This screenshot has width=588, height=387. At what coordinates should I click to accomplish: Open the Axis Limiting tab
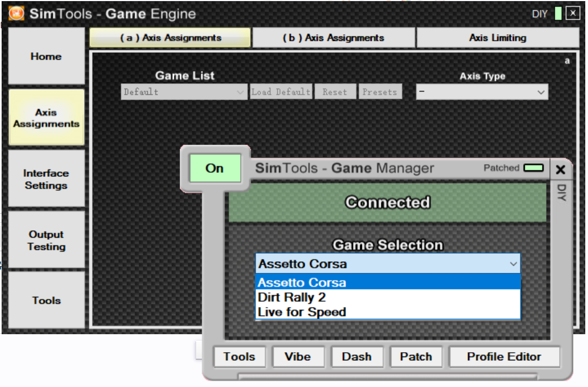(498, 38)
